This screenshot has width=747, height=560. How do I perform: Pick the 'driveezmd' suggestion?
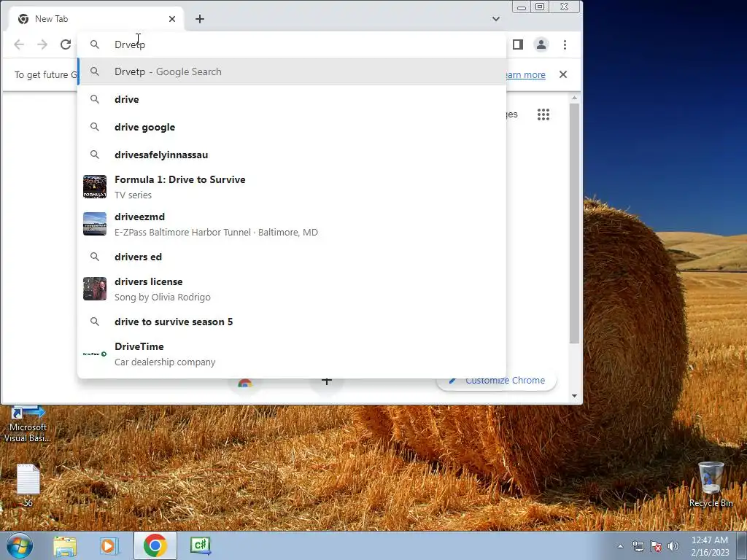click(292, 224)
